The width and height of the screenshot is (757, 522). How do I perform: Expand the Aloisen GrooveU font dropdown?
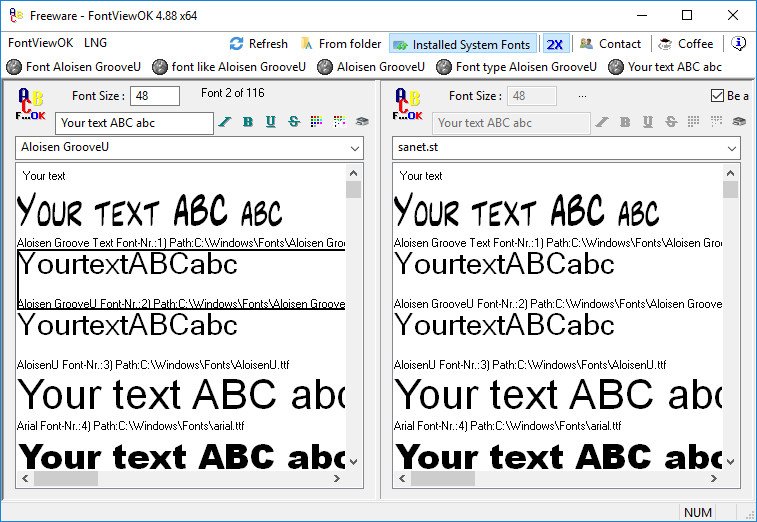click(355, 148)
